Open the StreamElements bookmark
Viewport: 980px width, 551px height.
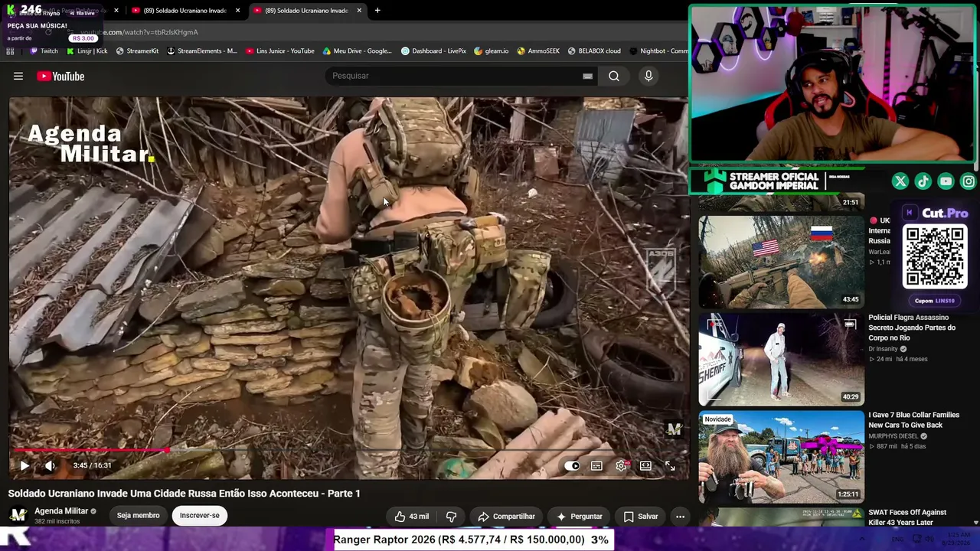(202, 51)
